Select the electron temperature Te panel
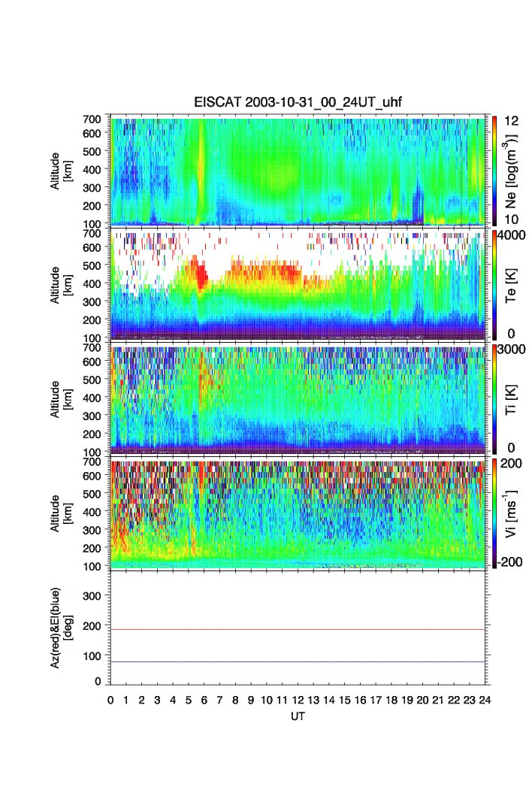Viewport: 532px width, 799px height. click(298, 285)
